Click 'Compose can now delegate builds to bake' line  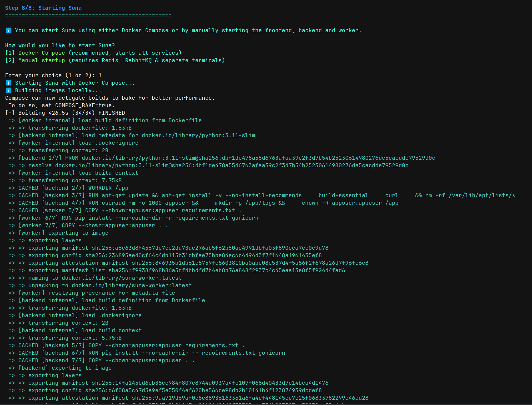click(x=110, y=98)
